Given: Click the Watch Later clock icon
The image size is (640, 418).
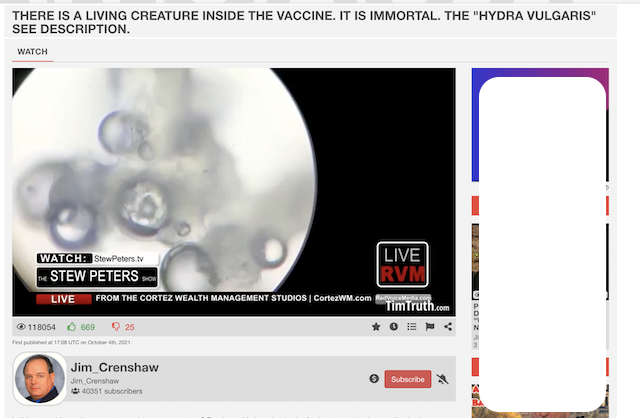Looking at the screenshot, I should [x=393, y=327].
